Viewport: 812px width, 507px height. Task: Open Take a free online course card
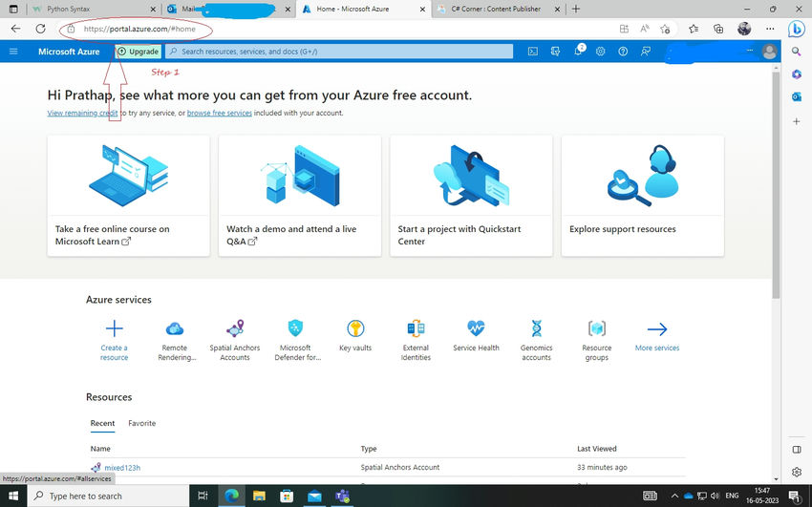(x=128, y=196)
